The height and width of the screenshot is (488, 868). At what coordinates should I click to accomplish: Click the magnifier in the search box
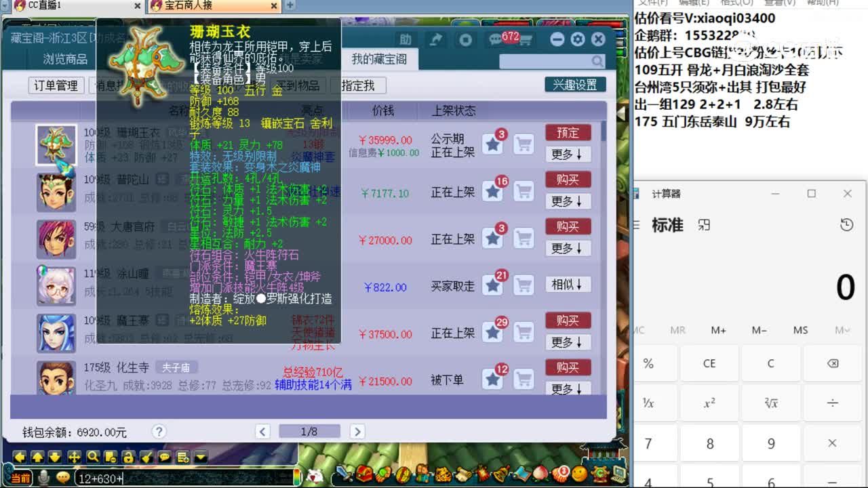[597, 61]
